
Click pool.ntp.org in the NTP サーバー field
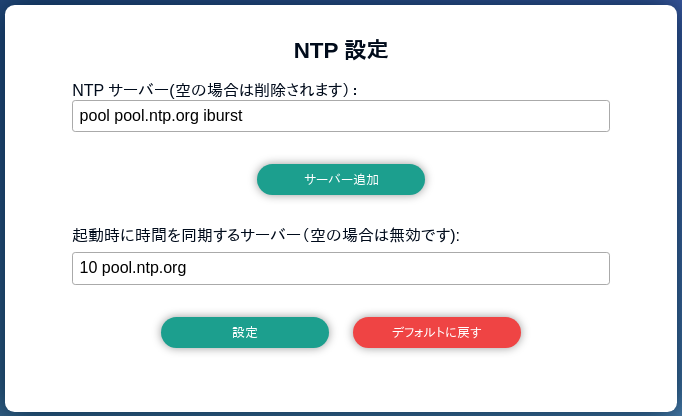pos(156,116)
